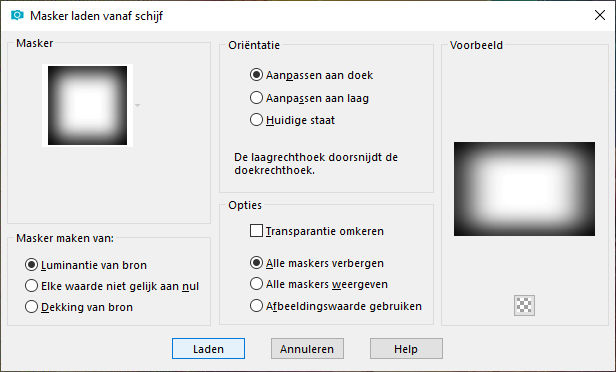Click the Laden button

(208, 348)
